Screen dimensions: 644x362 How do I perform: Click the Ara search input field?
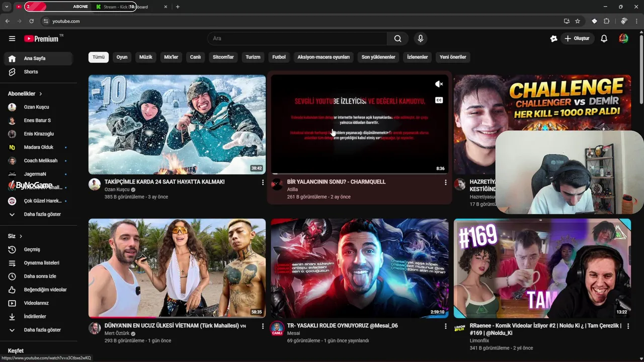(297, 39)
